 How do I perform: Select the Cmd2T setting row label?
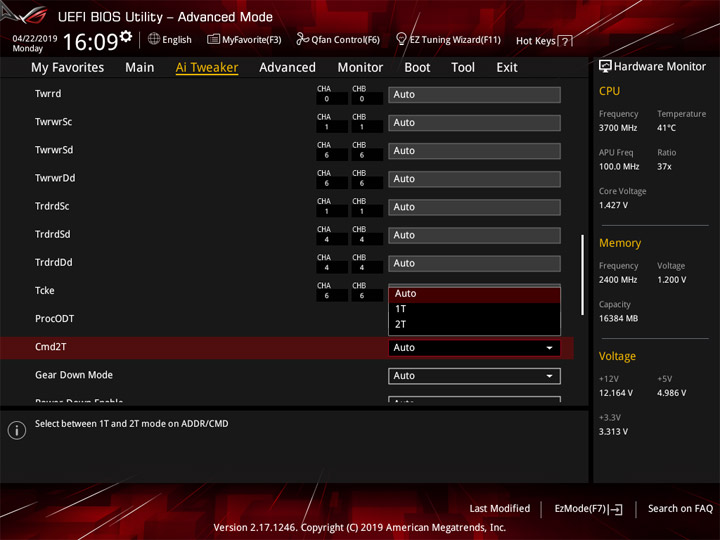(51, 347)
